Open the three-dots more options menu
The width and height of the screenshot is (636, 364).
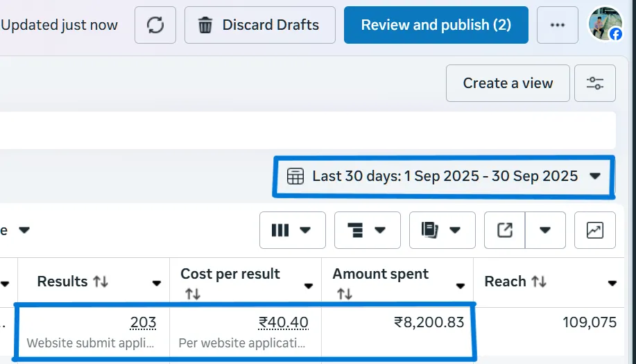click(x=558, y=26)
